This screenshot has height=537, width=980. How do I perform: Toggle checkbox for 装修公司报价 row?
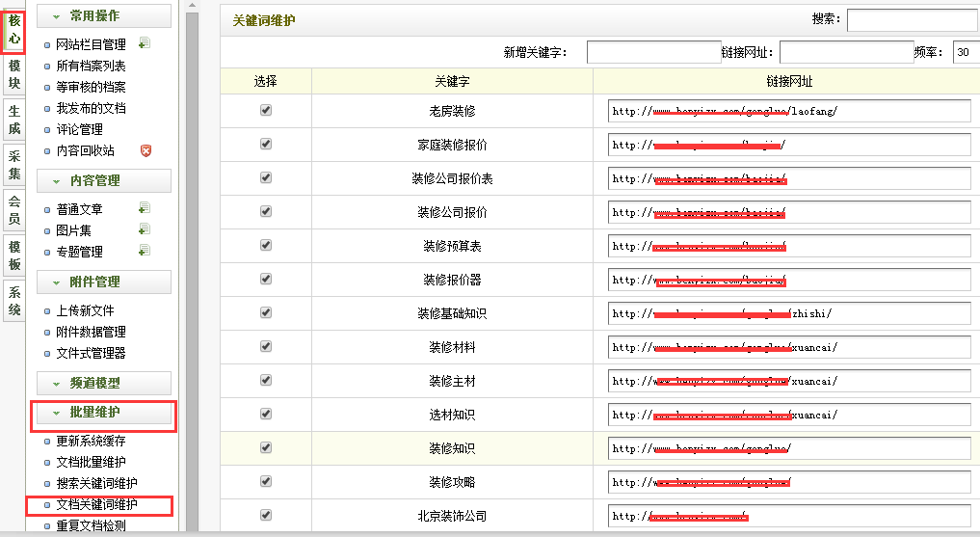(266, 211)
